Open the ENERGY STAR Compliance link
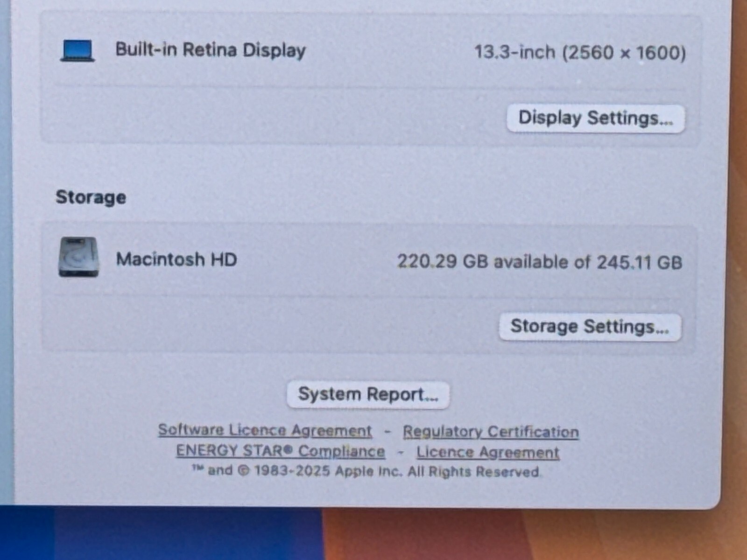 [281, 451]
